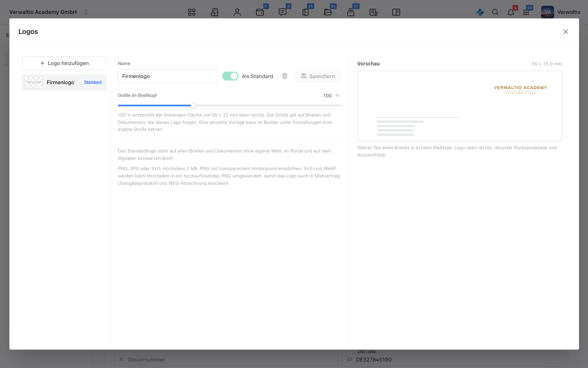Open the apps grid icon with badge 10
The image size is (588, 368).
coord(526,12)
